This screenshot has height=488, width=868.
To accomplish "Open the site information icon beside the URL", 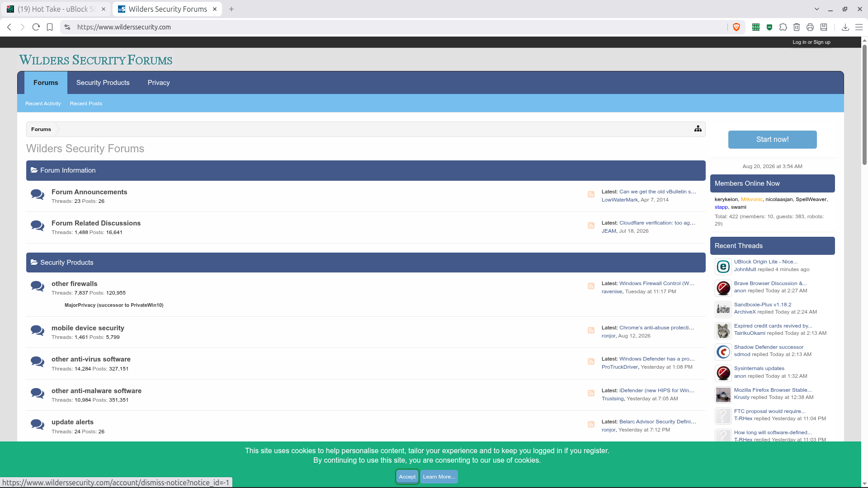I will pyautogui.click(x=67, y=27).
